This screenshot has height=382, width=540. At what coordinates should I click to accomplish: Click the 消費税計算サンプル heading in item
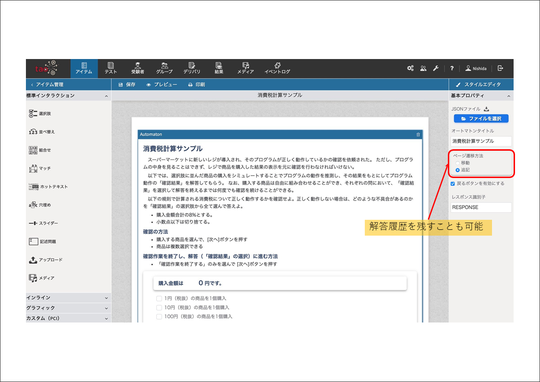173,149
